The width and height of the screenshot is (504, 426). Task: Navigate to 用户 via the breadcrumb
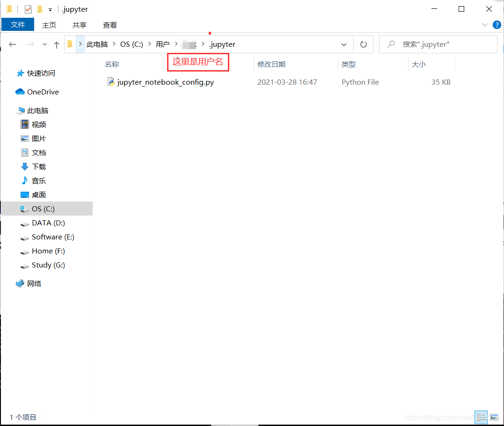tap(163, 44)
